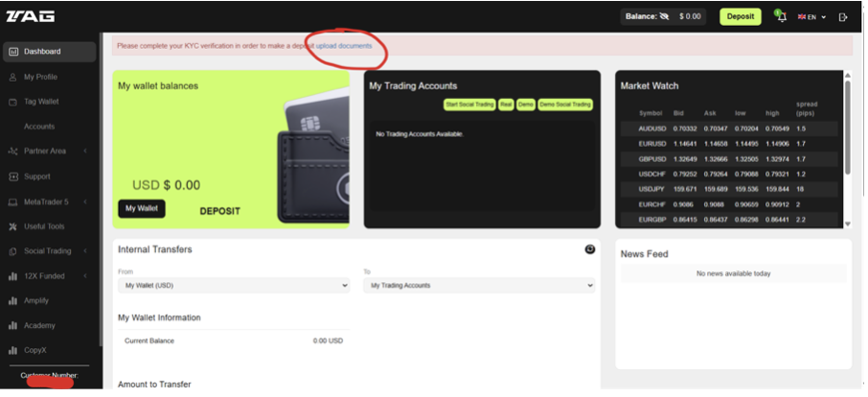The width and height of the screenshot is (868, 397).
Task: Click the Support icon in sidebar
Action: 13,176
